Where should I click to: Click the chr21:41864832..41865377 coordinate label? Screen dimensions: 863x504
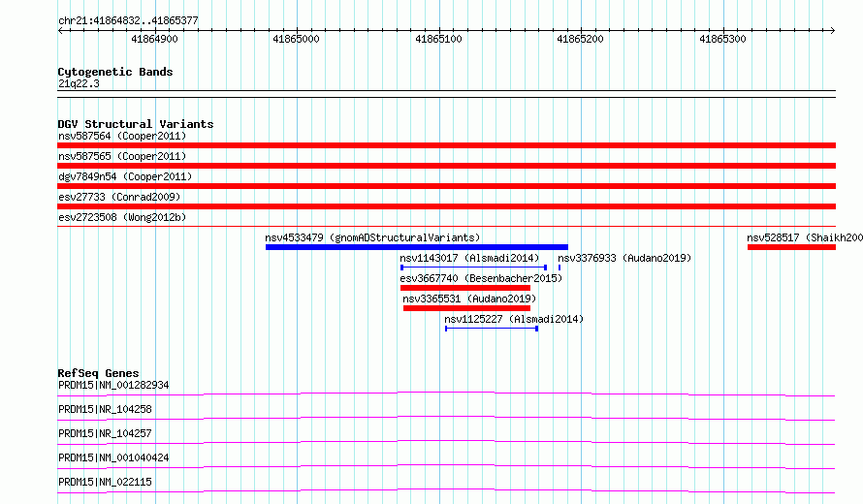128,21
